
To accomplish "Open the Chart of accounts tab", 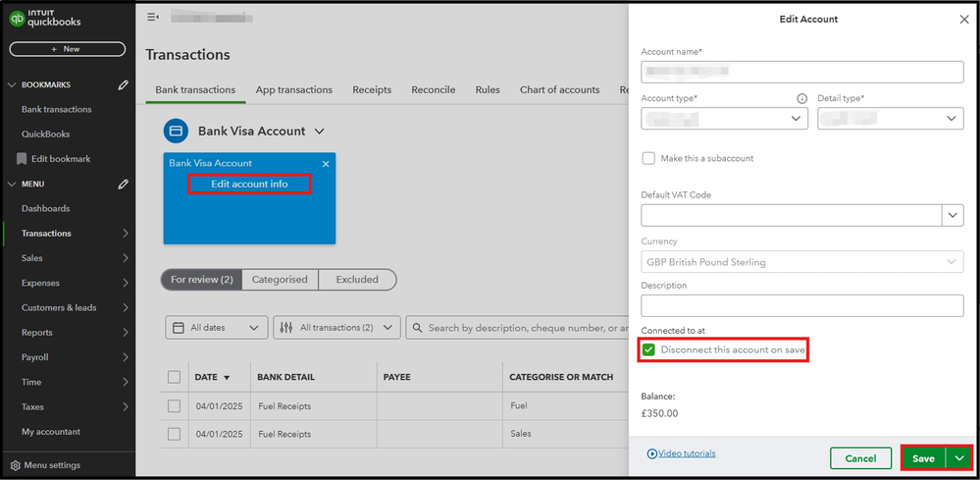I will coord(560,90).
